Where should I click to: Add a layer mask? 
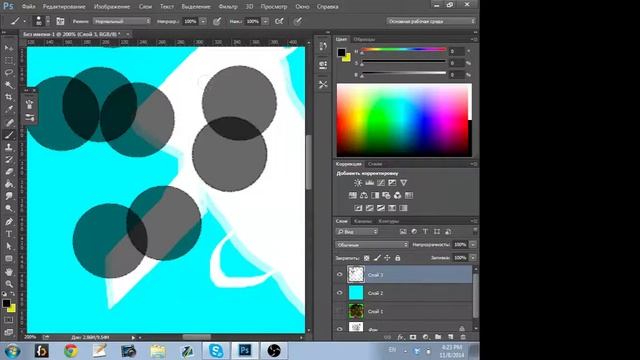pyautogui.click(x=413, y=337)
